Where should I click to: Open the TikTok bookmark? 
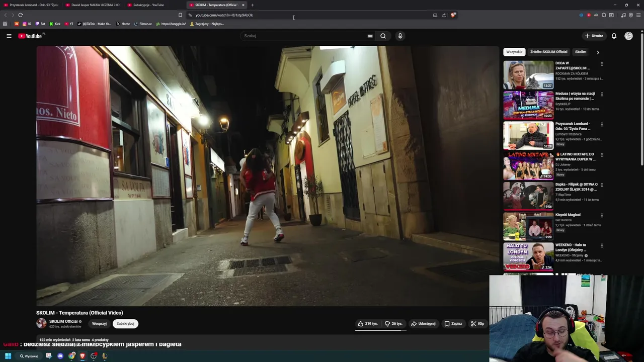pos(95,24)
